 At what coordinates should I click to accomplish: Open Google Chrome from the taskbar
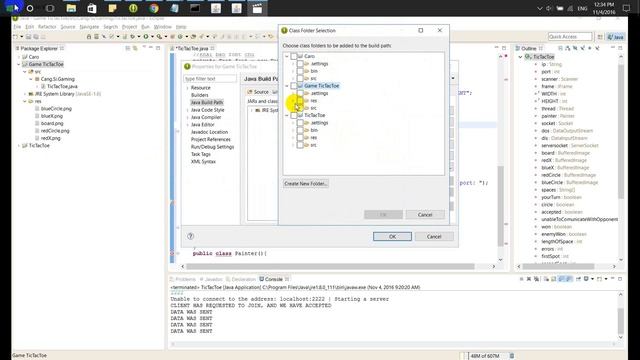154,8
